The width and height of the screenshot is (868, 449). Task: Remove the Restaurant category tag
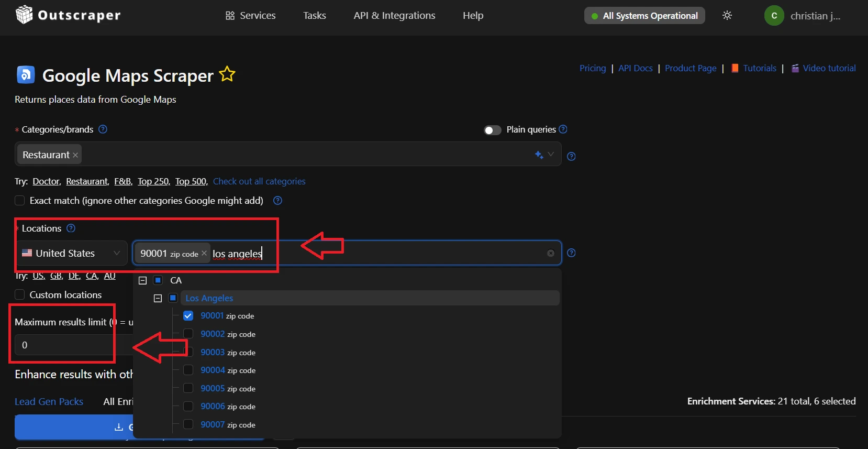coord(75,155)
